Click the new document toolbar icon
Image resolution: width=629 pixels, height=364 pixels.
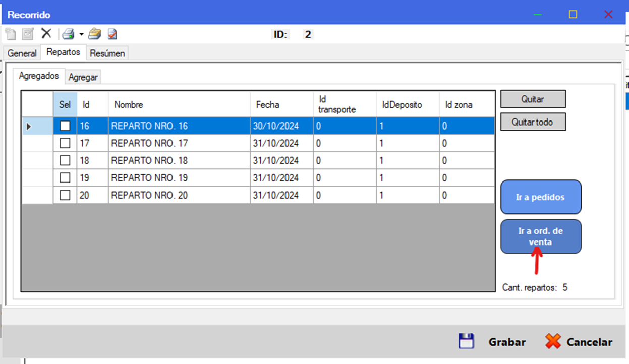click(x=11, y=34)
